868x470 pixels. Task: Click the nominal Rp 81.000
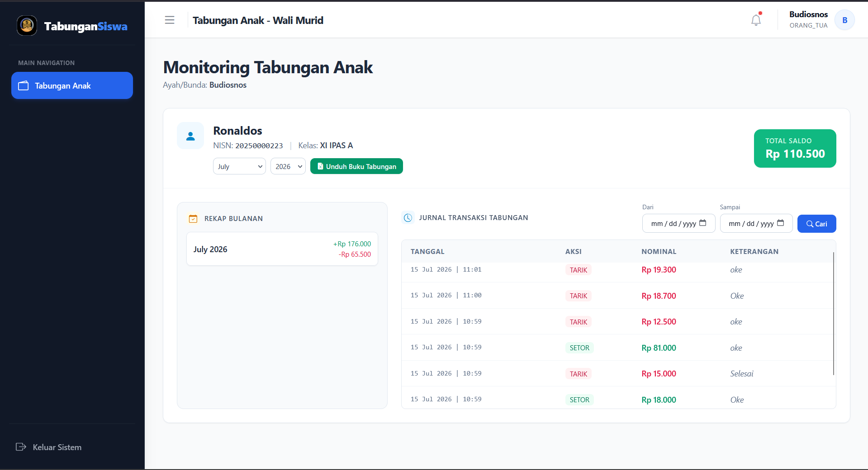[x=659, y=348]
